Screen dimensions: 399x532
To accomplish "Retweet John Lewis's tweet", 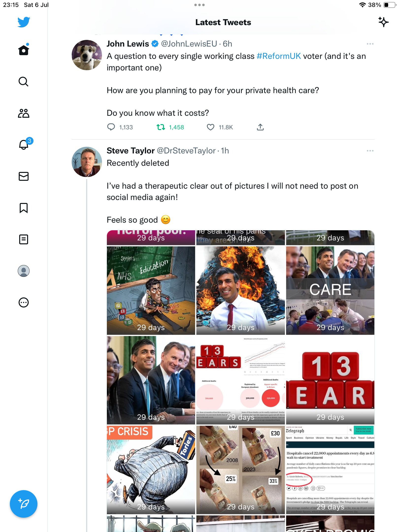I will click(161, 127).
